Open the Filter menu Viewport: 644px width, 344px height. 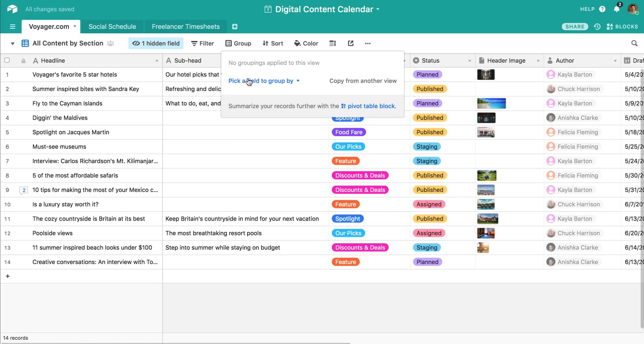coord(203,43)
